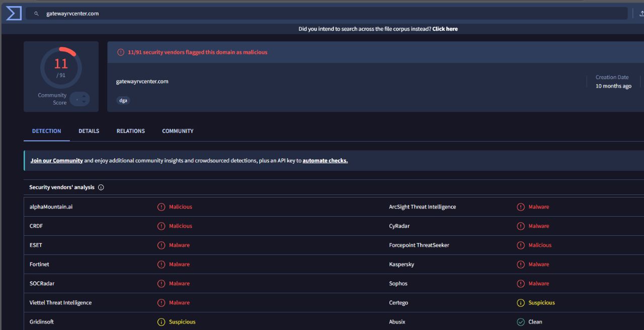The image size is (644, 330).
Task: Click the alphaMountain.ai vendor name
Action: 51,207
